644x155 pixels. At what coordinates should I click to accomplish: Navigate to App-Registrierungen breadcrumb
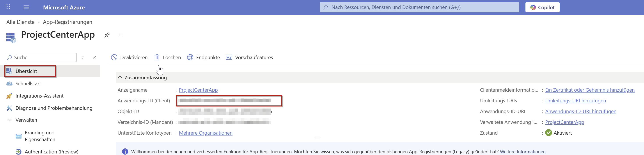click(x=67, y=22)
